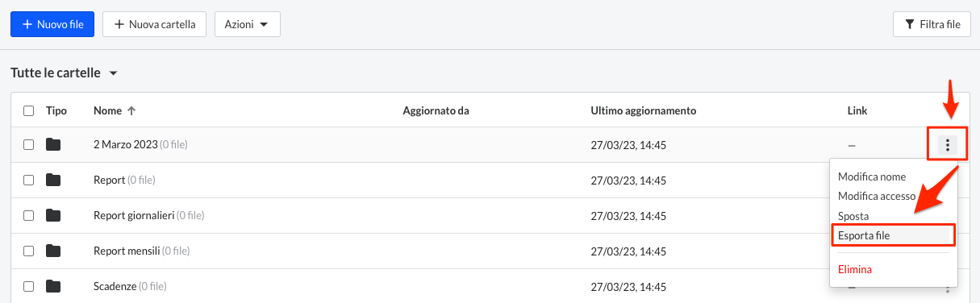Image resolution: width=980 pixels, height=303 pixels.
Task: Tick the select-all checkbox in header
Action: (28, 110)
